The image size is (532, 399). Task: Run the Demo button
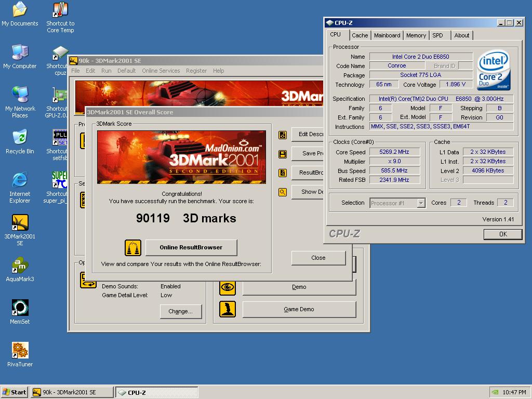[299, 287]
